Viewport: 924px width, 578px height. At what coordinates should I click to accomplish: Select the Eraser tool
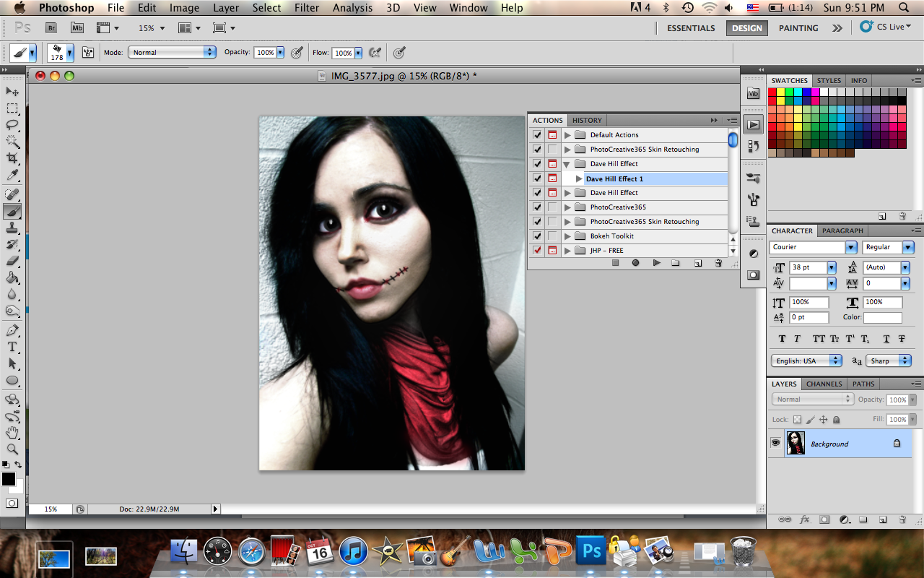point(12,261)
